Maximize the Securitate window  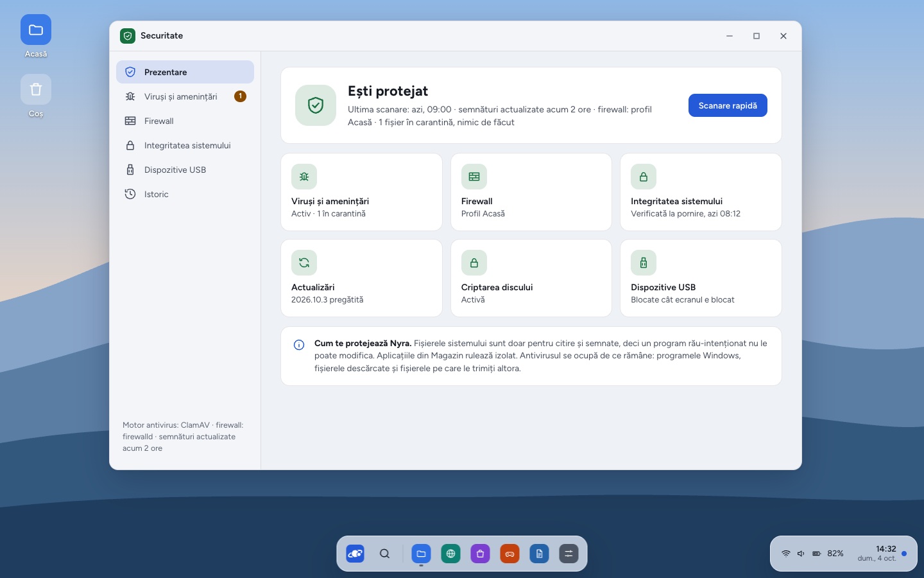click(x=757, y=36)
